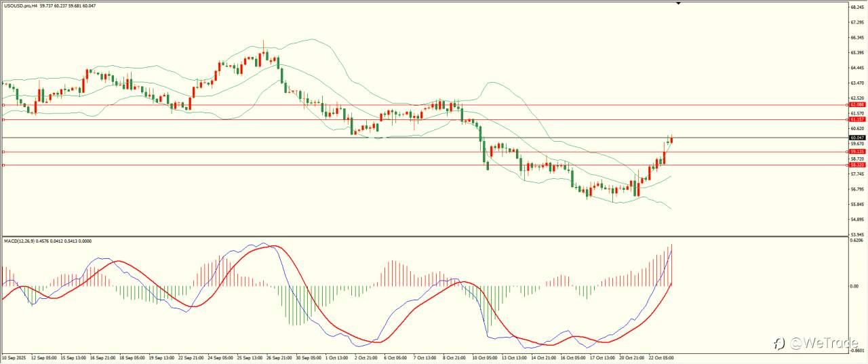868x364 pixels.
Task: Click the 22 Sep 21:00 time label
Action: [191, 357]
